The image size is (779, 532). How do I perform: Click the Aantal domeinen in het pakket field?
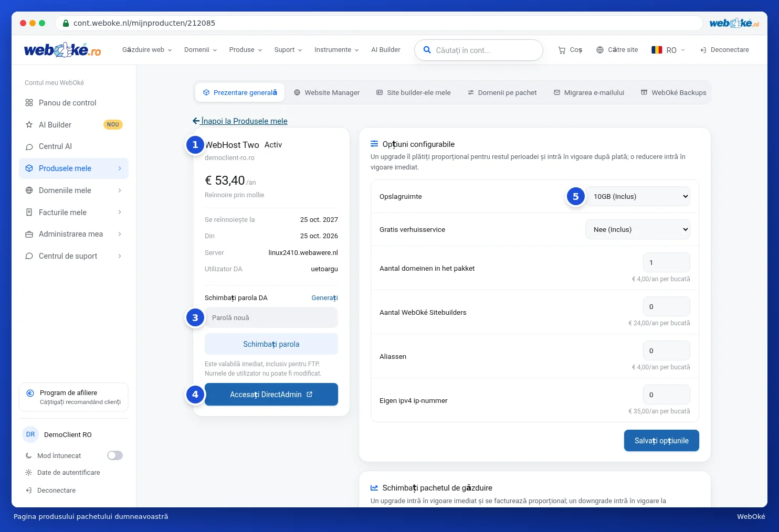[667, 262]
